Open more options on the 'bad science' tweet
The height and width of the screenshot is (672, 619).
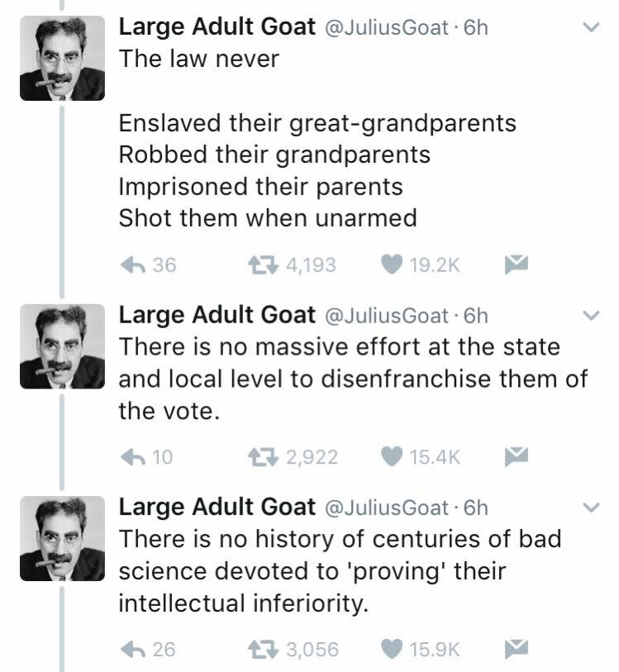591,507
